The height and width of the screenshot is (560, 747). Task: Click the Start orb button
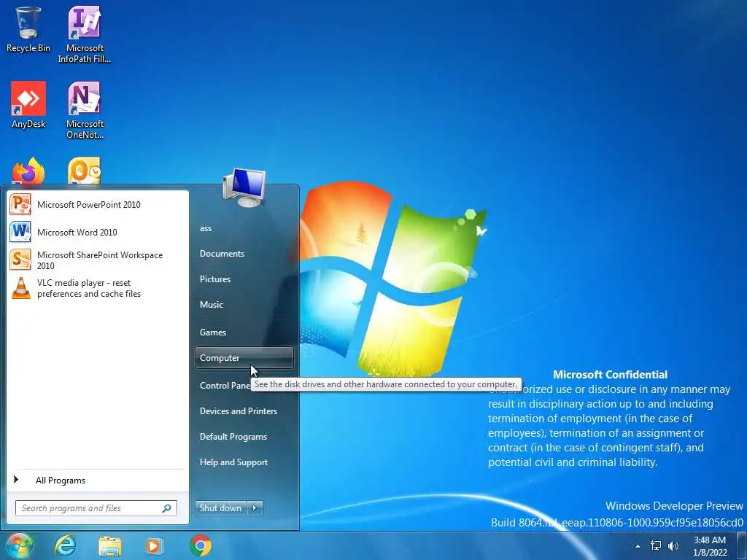(19, 545)
